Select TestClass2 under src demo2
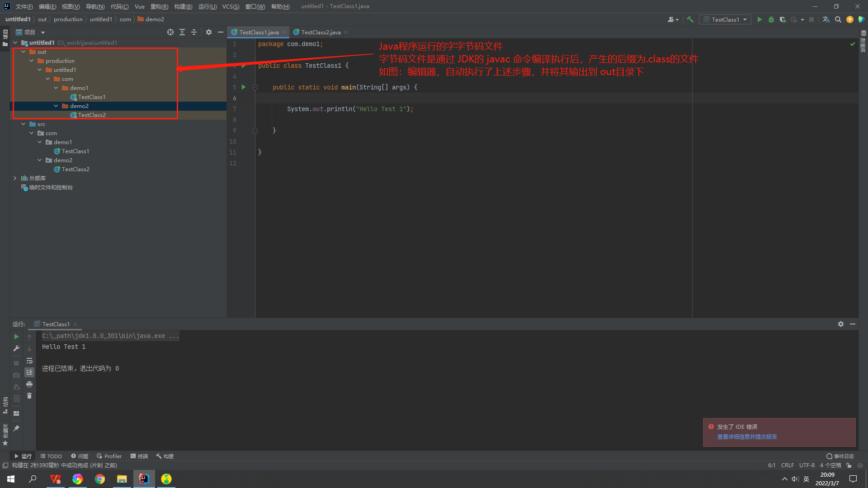This screenshot has height=488, width=868. [75, 169]
